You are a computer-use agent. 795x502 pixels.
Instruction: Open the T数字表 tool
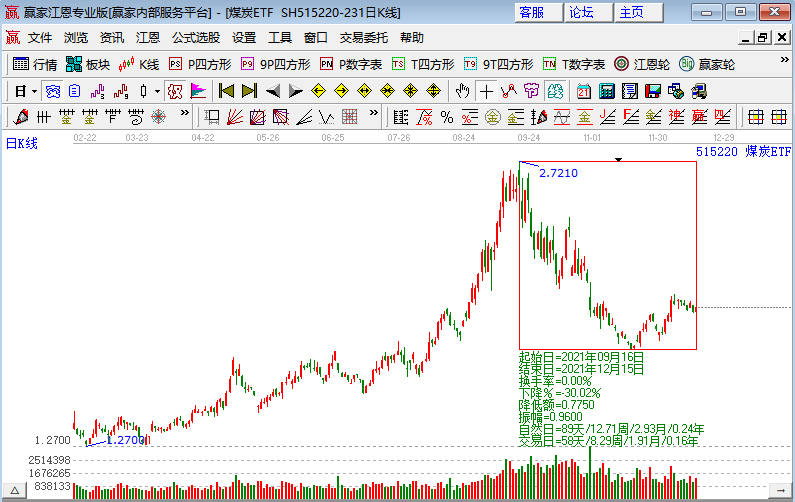click(x=574, y=64)
